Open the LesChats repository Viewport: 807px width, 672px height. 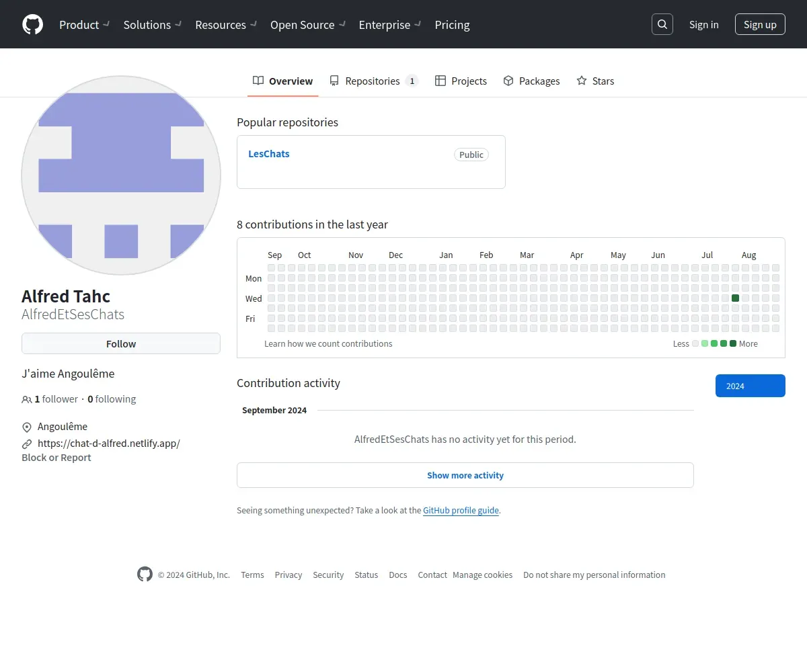coord(269,153)
